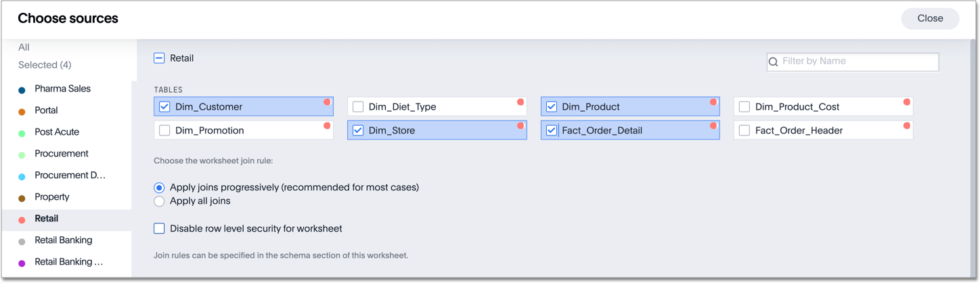Uncheck the Dim_Customer table checkbox
The width and height of the screenshot is (980, 283).
tap(164, 107)
